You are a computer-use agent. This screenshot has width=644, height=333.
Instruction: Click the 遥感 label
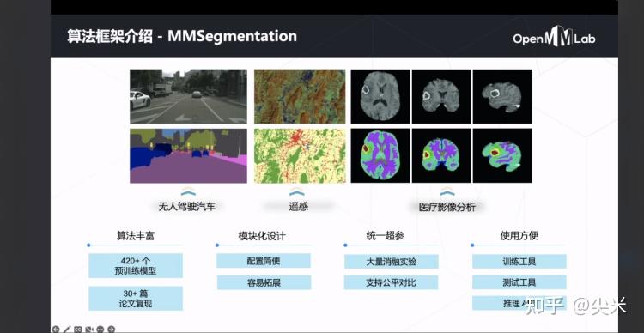click(299, 207)
